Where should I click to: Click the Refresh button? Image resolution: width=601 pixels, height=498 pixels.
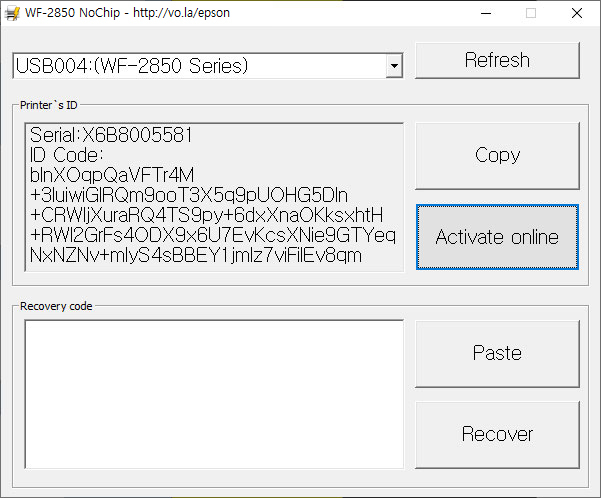[x=497, y=60]
